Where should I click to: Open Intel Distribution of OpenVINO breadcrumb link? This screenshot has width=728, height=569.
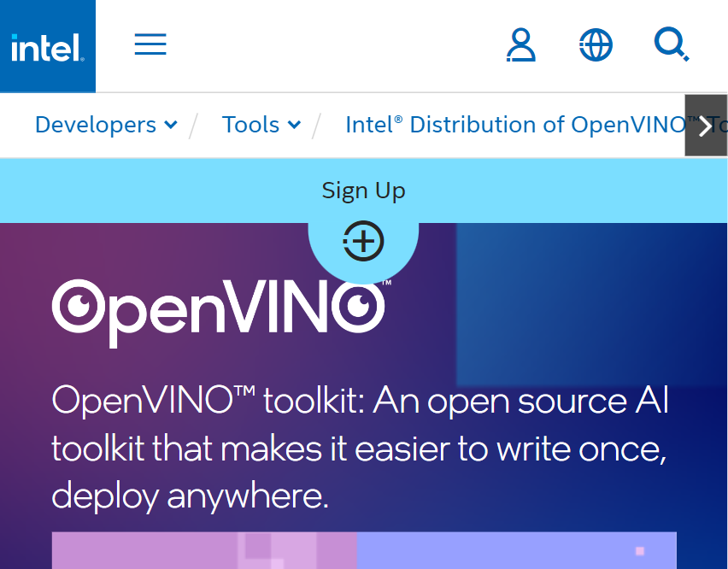515,125
